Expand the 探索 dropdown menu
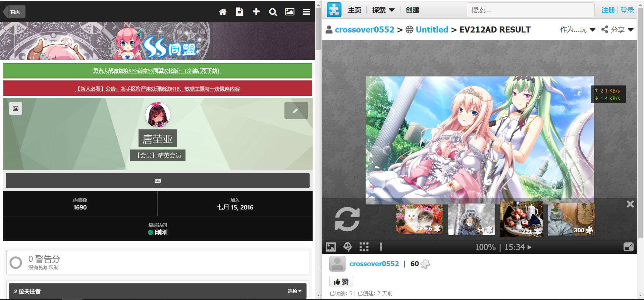644x300 pixels. tap(383, 10)
